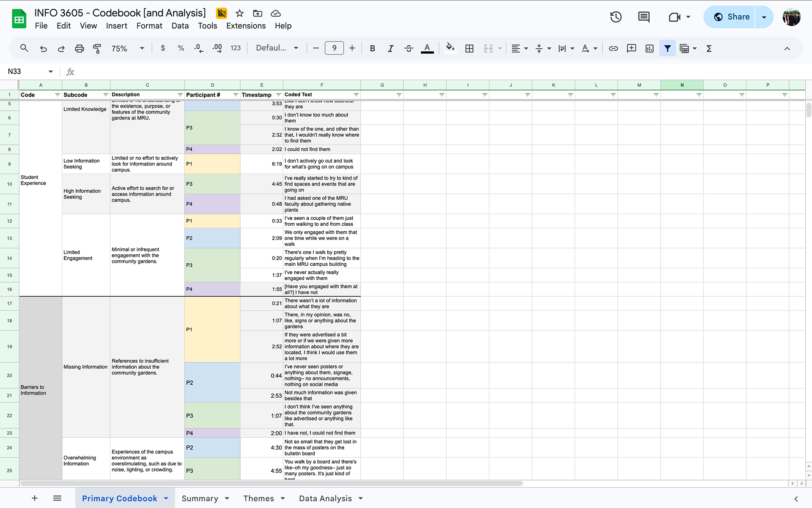The width and height of the screenshot is (812, 508).
Task: Open the Participant # column filter
Action: (x=236, y=95)
